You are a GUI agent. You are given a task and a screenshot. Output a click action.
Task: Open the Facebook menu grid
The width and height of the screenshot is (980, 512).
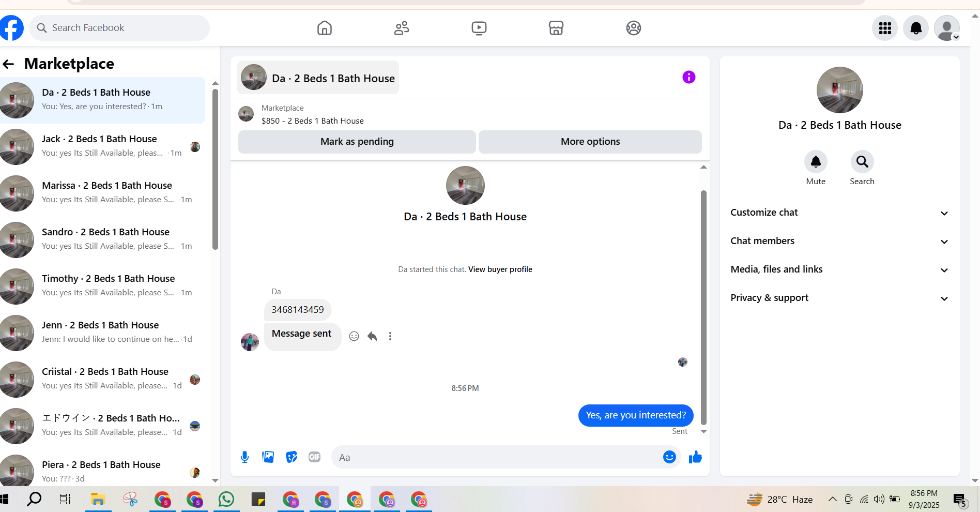click(885, 28)
